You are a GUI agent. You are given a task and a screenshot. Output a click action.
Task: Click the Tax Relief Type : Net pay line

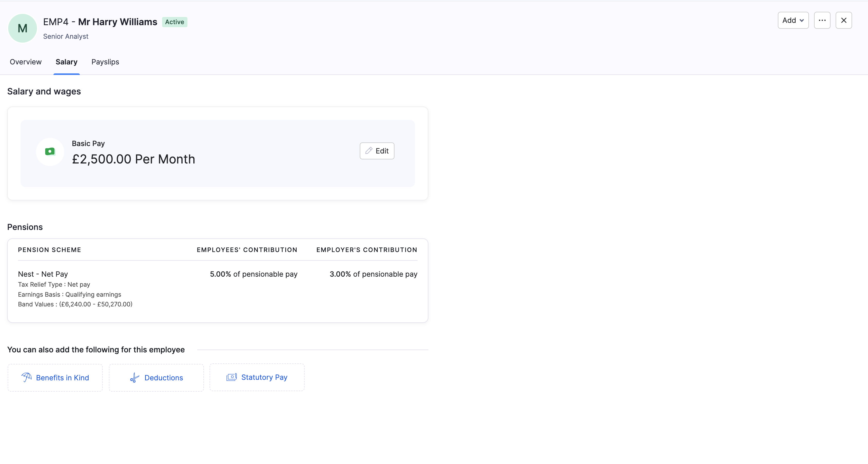tap(54, 285)
